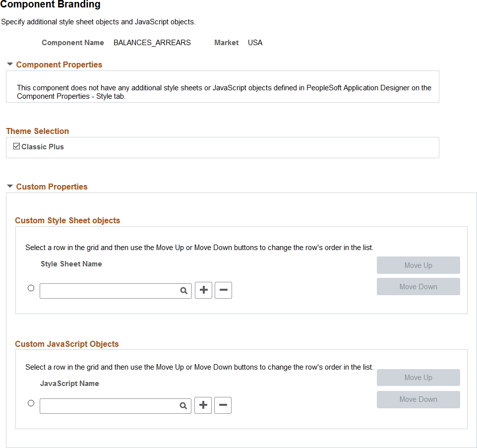Delete the JavaScript row with minus icon
The image size is (477, 448).
pyautogui.click(x=223, y=405)
